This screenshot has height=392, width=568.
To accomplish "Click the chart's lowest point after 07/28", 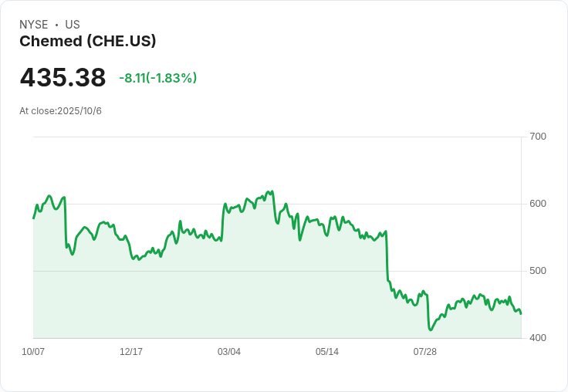I will click(430, 329).
